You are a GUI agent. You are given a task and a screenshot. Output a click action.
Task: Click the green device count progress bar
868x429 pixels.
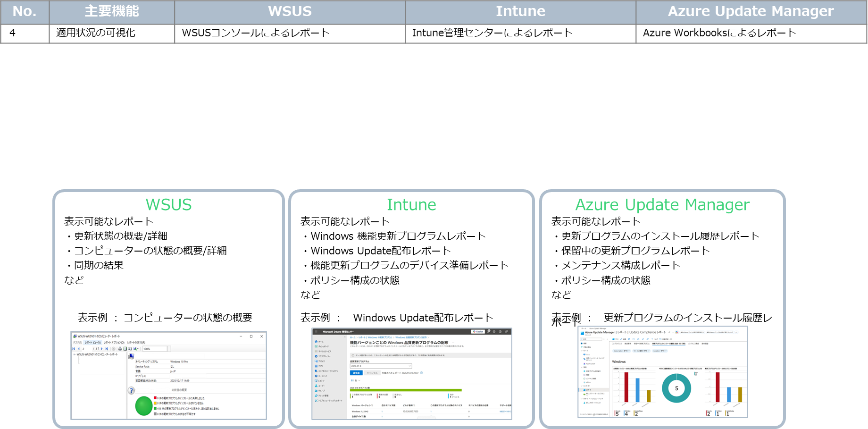(406, 390)
